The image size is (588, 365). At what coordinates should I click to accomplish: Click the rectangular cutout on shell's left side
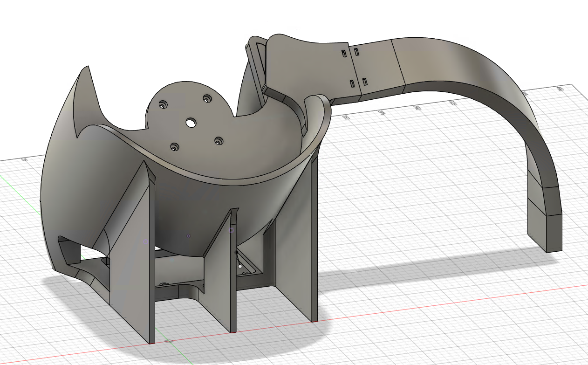click(x=69, y=249)
